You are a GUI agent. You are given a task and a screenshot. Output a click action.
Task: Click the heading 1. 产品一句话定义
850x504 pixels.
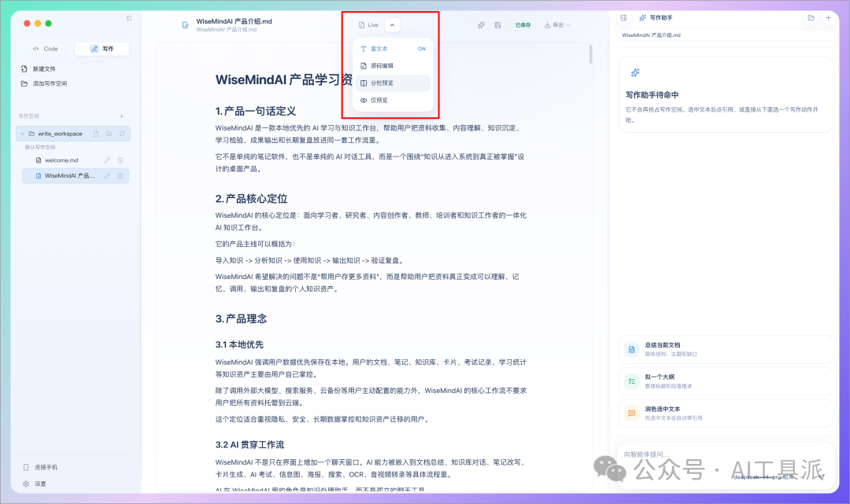point(255,111)
